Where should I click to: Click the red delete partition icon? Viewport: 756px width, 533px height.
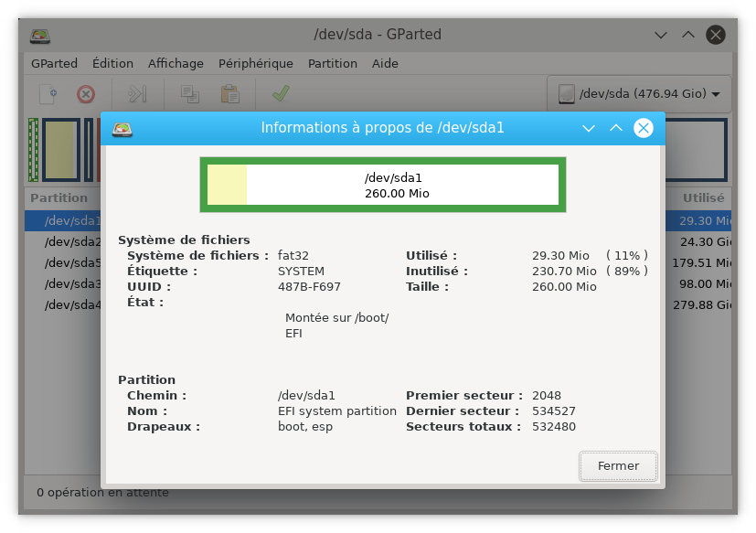click(86, 93)
